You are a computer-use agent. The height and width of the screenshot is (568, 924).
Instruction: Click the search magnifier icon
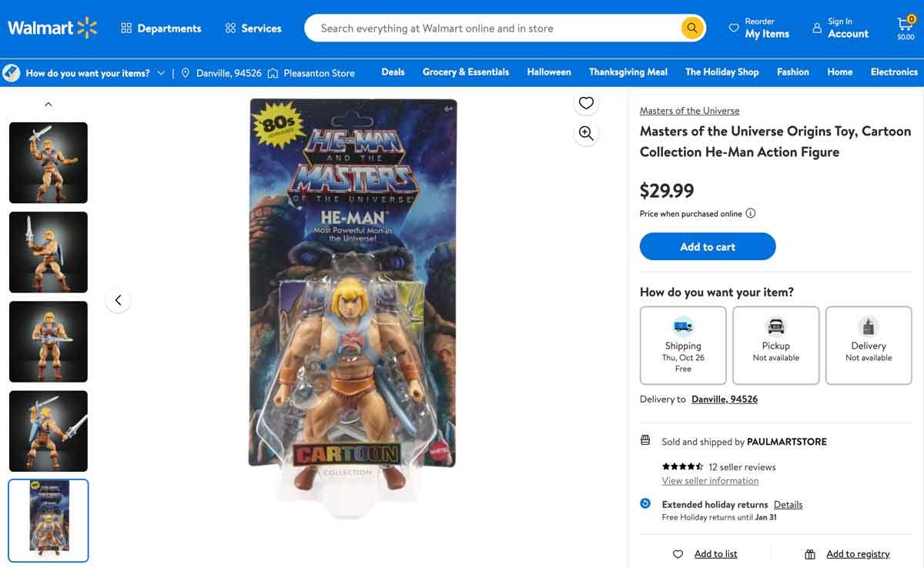(691, 28)
